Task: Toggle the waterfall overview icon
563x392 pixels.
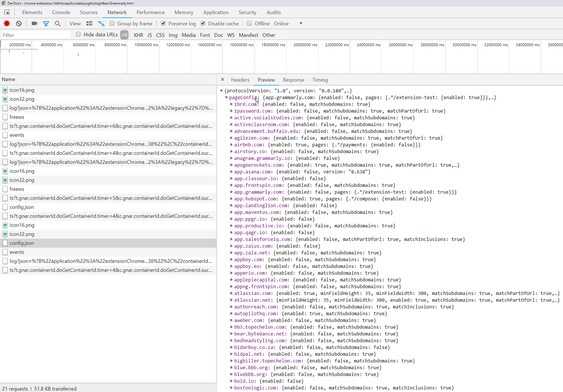Action: (101, 24)
